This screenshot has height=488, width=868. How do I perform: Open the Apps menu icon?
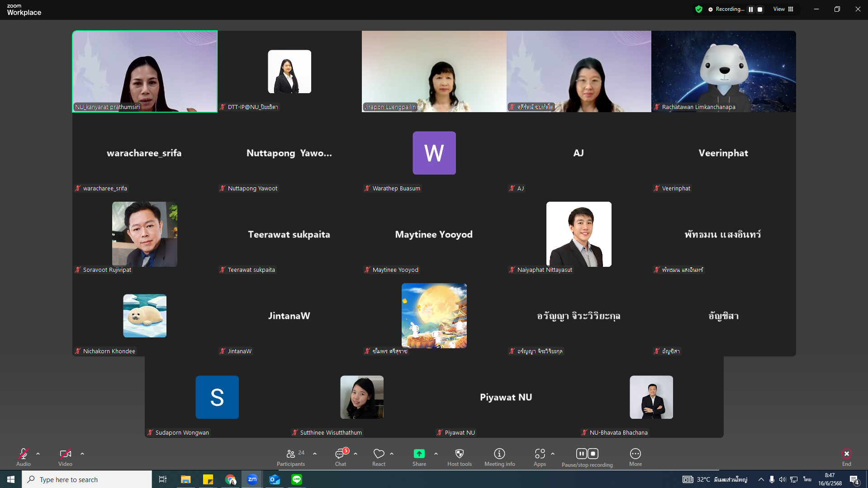coord(540,457)
